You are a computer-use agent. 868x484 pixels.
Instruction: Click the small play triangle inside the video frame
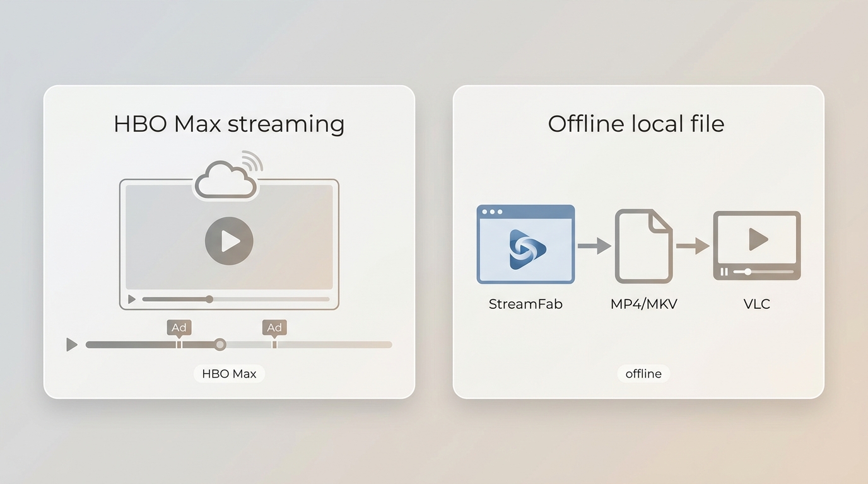pos(131,299)
